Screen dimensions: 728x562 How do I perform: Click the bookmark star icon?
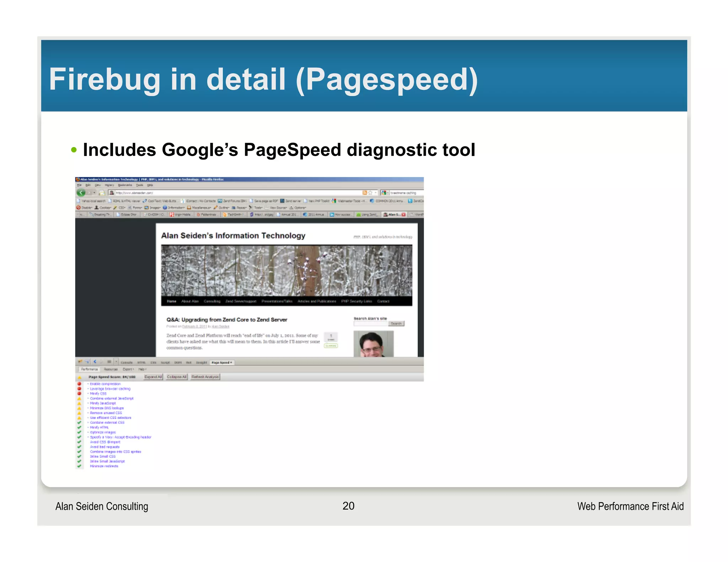pos(370,193)
